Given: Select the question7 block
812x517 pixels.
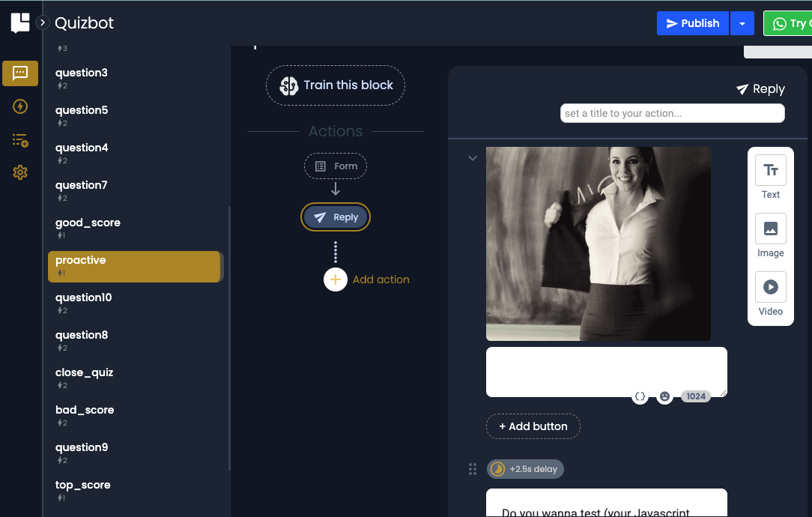Looking at the screenshot, I should (135, 190).
